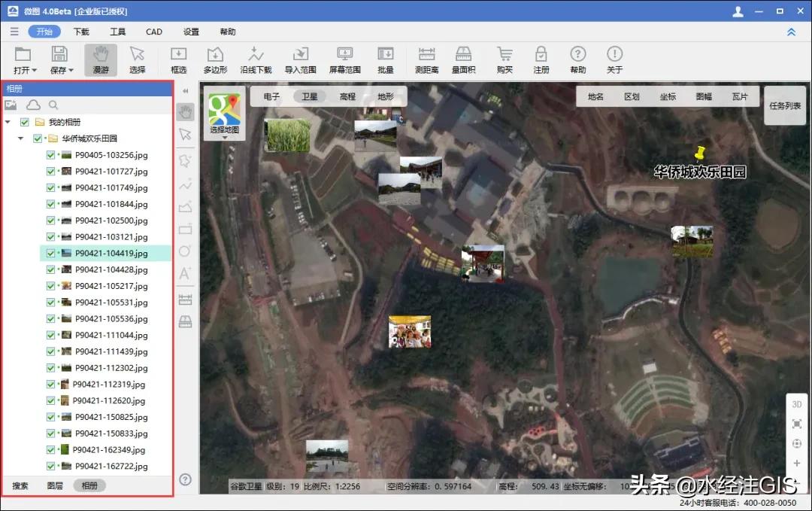Screen dimensions: 812x511
Task: Uncheck the 华侨城欢乐田园 album checkbox
Action: point(37,138)
